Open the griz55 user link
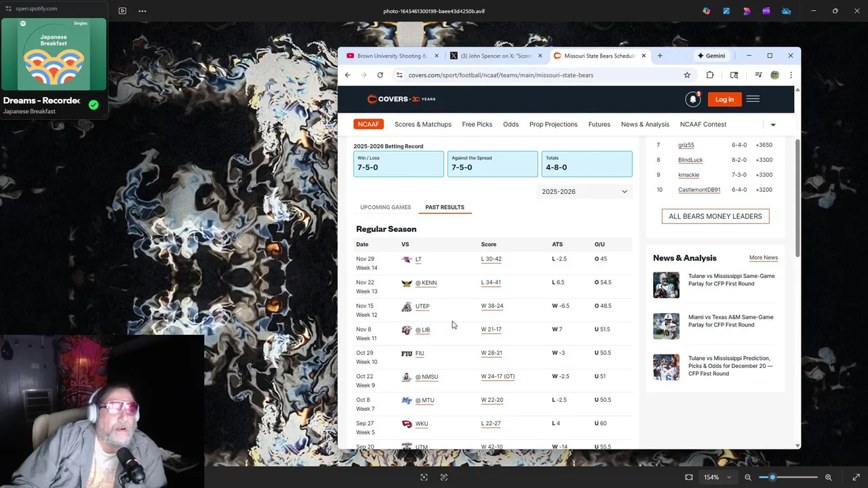 686,145
